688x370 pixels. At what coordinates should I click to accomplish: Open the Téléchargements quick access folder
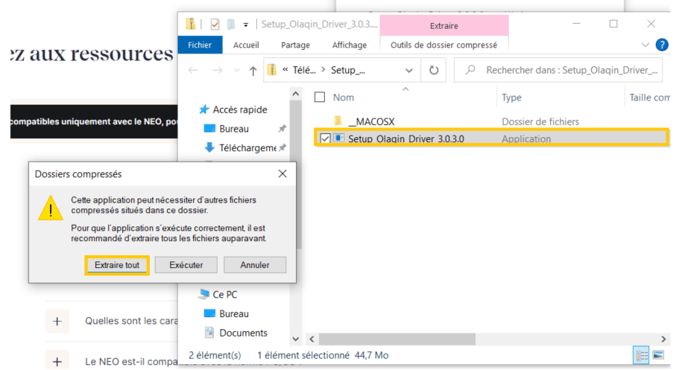tap(247, 148)
